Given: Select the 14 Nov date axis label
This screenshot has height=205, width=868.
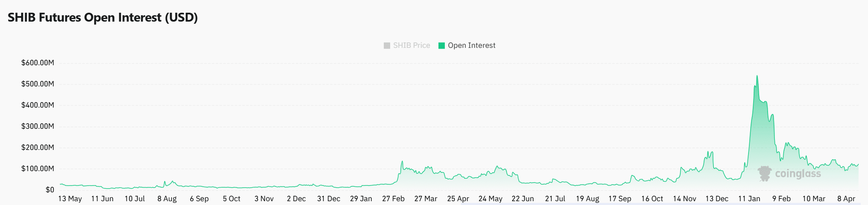Looking at the screenshot, I should 684,199.
